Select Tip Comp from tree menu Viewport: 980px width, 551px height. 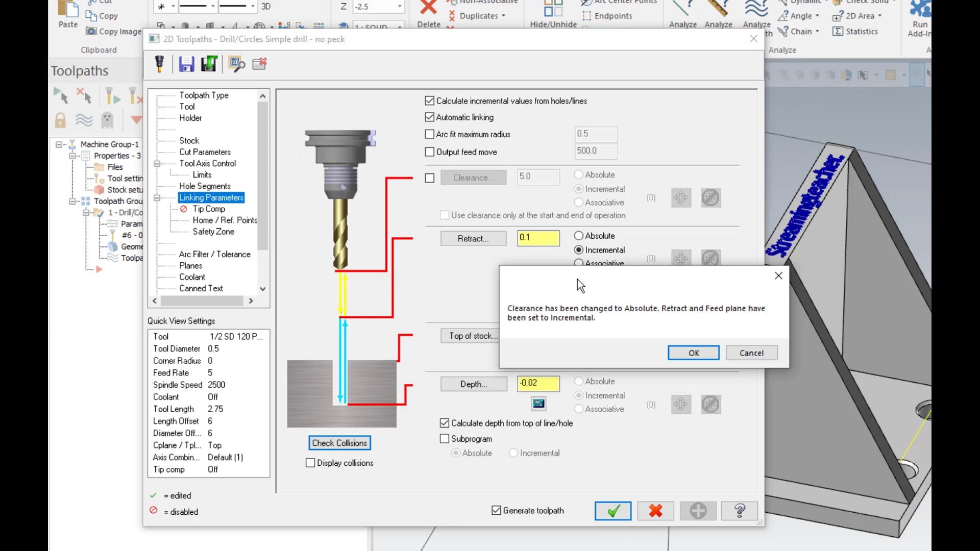click(209, 209)
